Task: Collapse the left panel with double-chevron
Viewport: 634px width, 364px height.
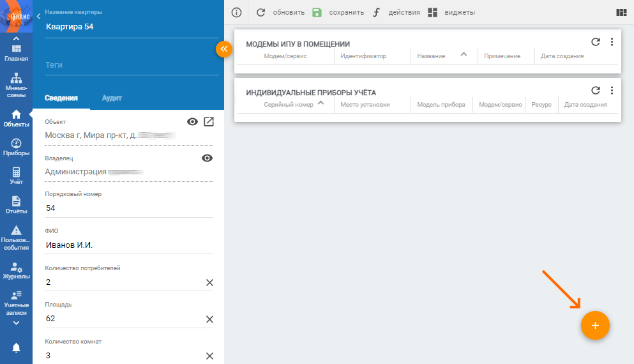Action: pyautogui.click(x=224, y=49)
